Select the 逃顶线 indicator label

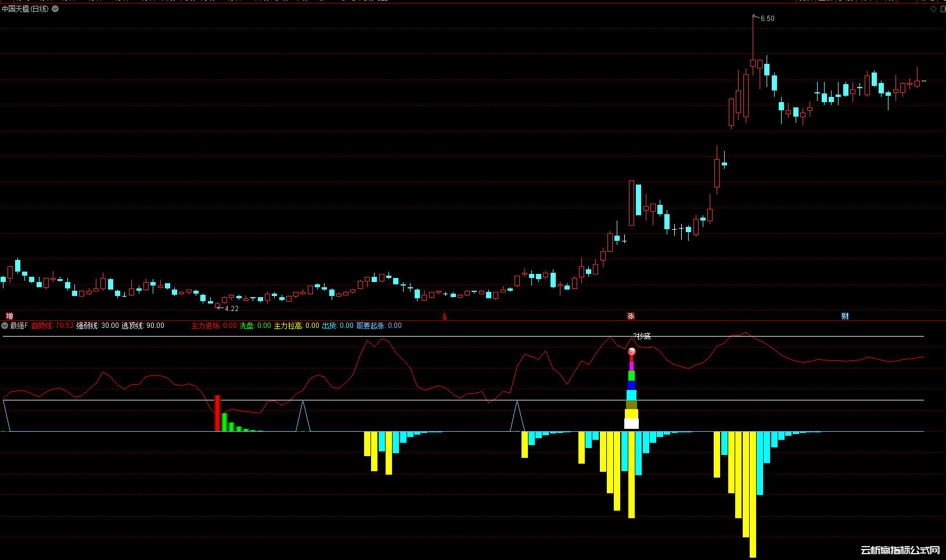point(132,326)
